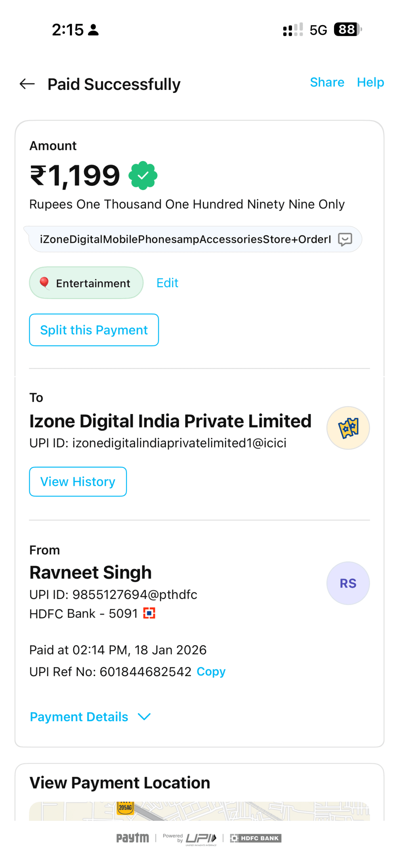
Task: Copy the UPI reference number
Action: [x=211, y=671]
